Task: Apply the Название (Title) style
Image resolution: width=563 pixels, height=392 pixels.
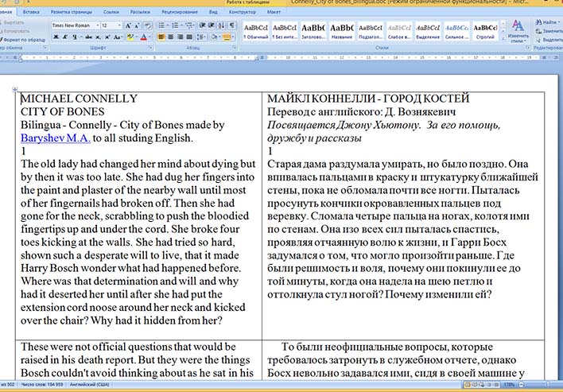Action: point(341,31)
